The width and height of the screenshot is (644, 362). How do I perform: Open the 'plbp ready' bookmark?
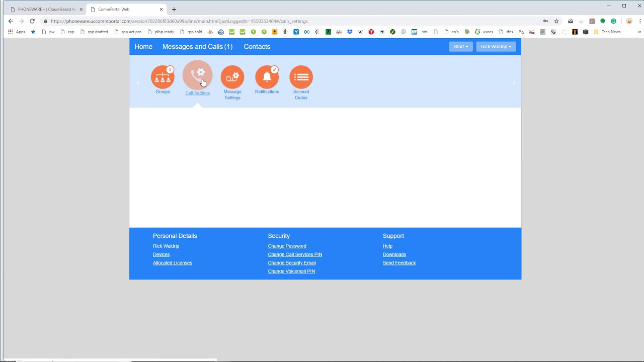(x=160, y=32)
